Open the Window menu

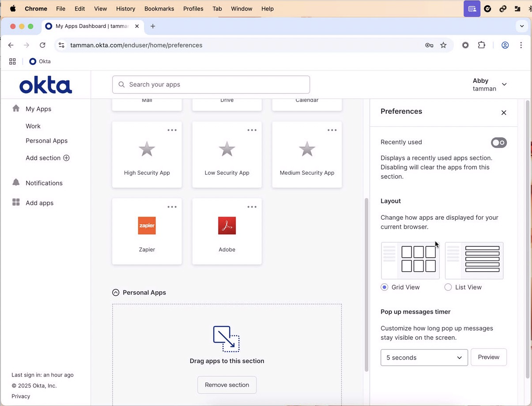(x=242, y=8)
